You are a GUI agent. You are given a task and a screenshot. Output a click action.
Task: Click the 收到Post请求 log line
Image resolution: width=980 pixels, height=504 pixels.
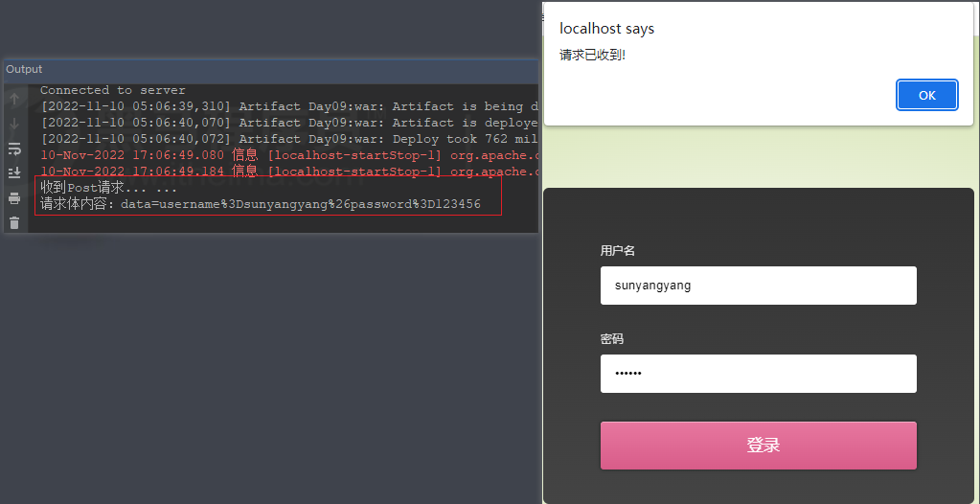pyautogui.click(x=108, y=188)
